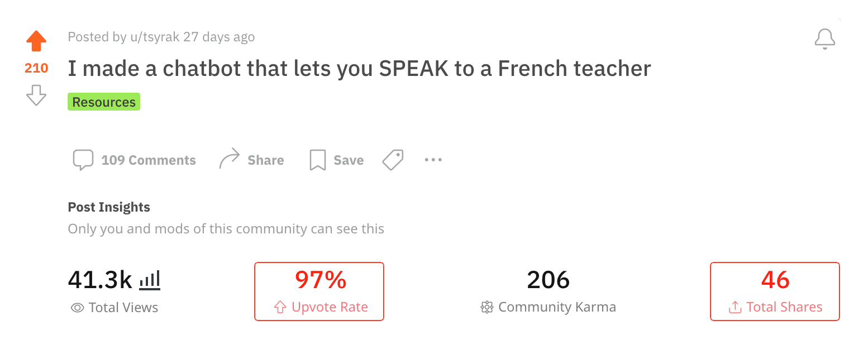The height and width of the screenshot is (354, 868).
Task: Toggle the downvote on the post
Action: (x=36, y=95)
